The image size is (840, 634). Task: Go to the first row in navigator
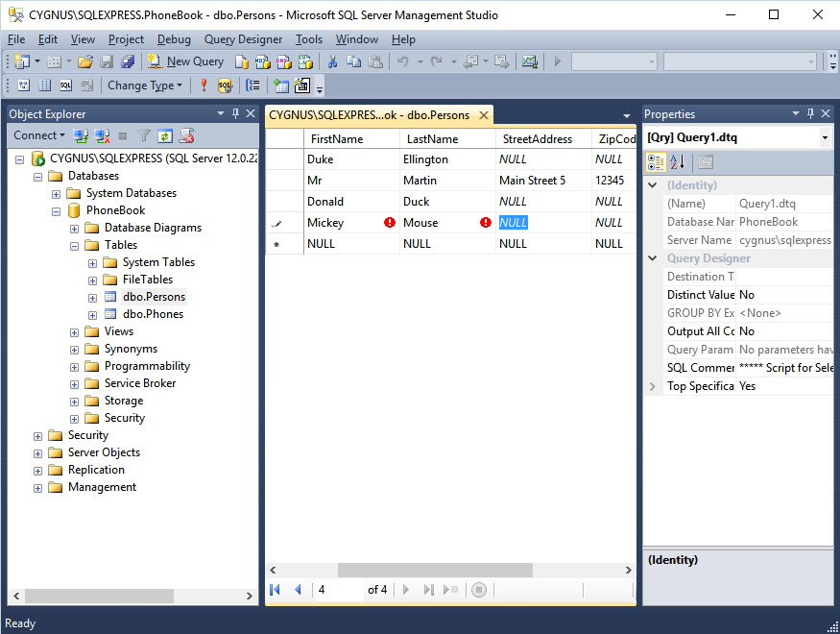[x=276, y=590]
